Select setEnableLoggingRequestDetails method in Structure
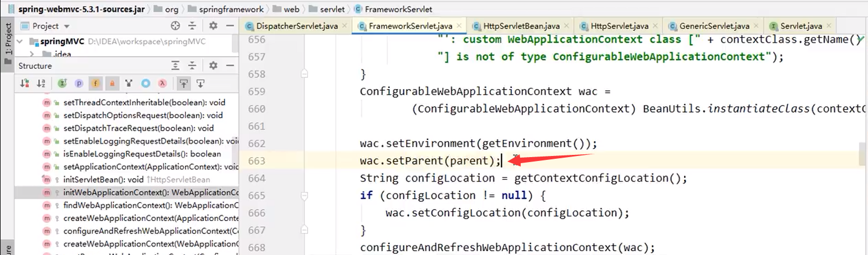The image size is (868, 255). [140, 141]
